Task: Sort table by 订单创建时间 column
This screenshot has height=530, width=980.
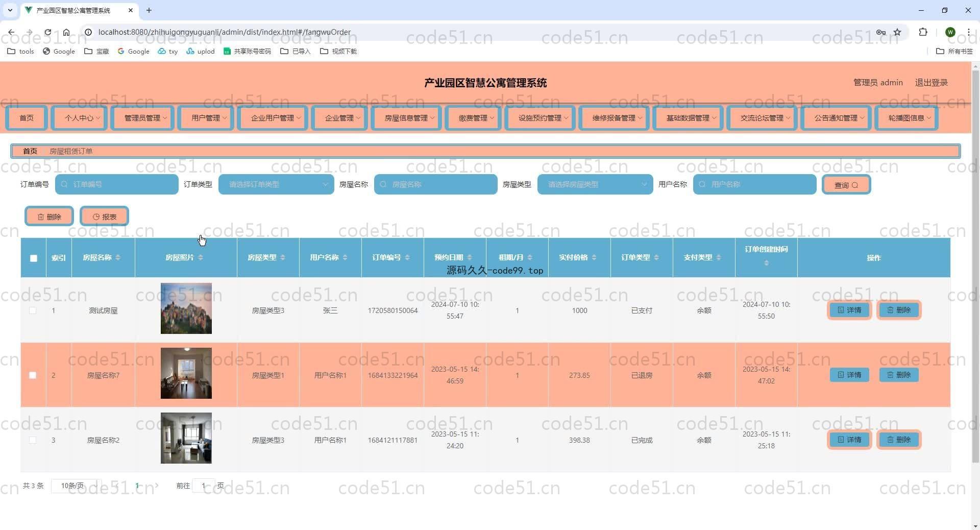Action: (766, 263)
